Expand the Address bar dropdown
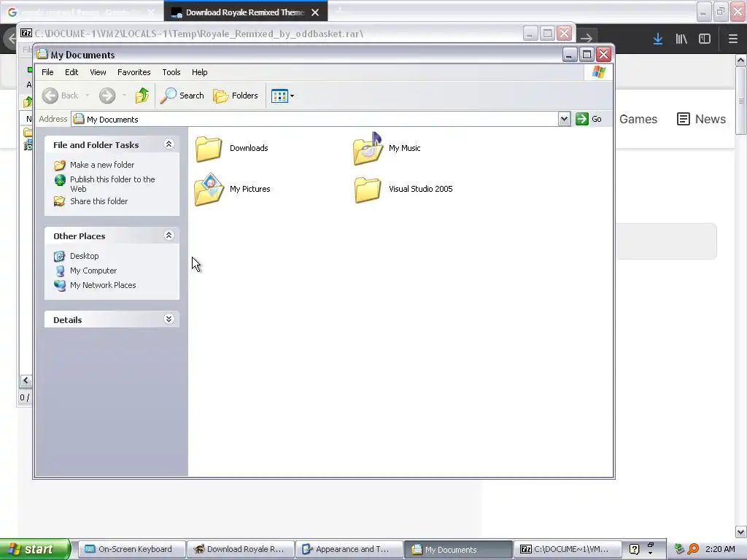The height and width of the screenshot is (560, 747). (x=564, y=119)
